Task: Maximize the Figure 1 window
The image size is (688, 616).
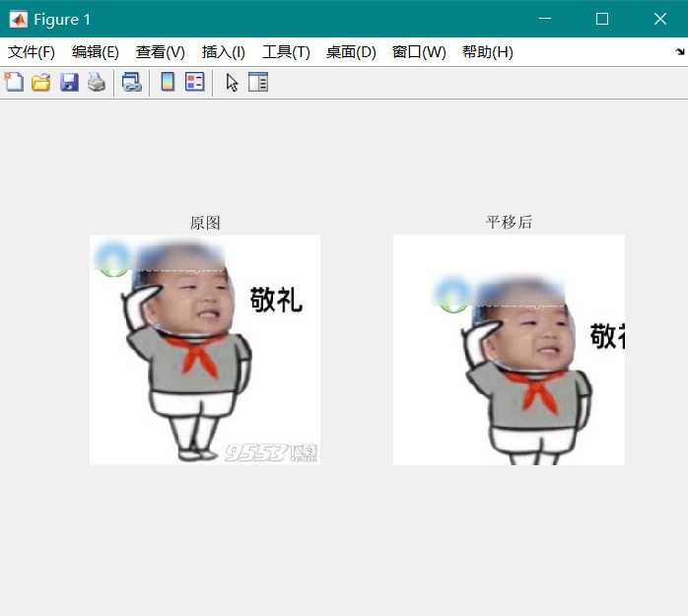Action: pyautogui.click(x=602, y=19)
